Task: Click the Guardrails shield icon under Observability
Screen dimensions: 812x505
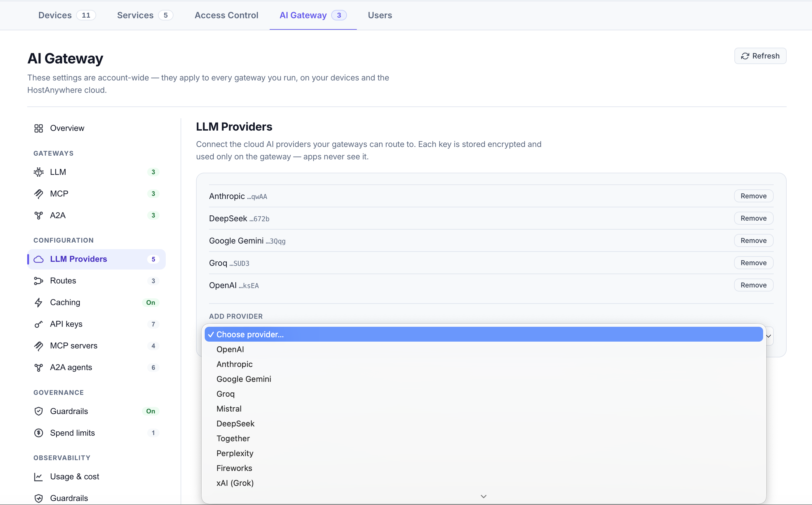Action: [39, 498]
